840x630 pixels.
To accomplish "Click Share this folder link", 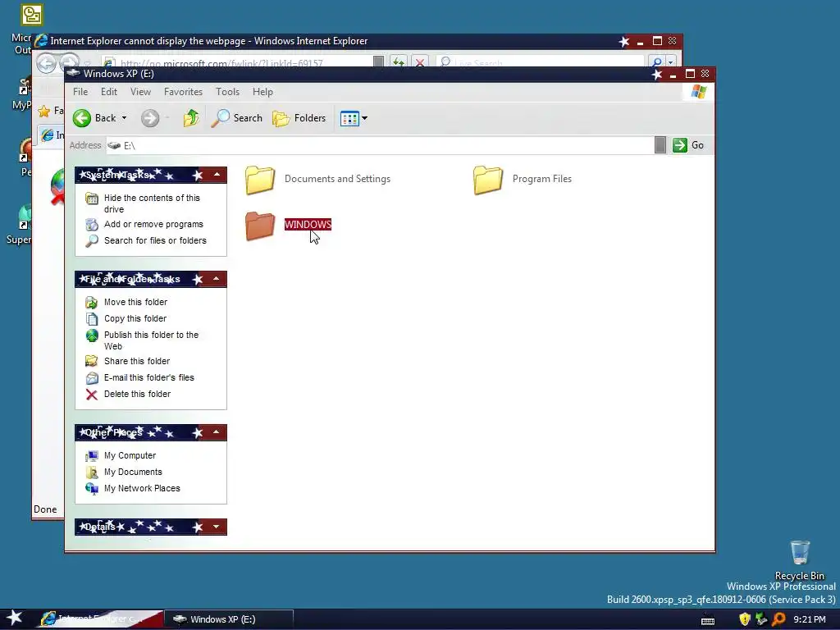I will click(x=137, y=361).
